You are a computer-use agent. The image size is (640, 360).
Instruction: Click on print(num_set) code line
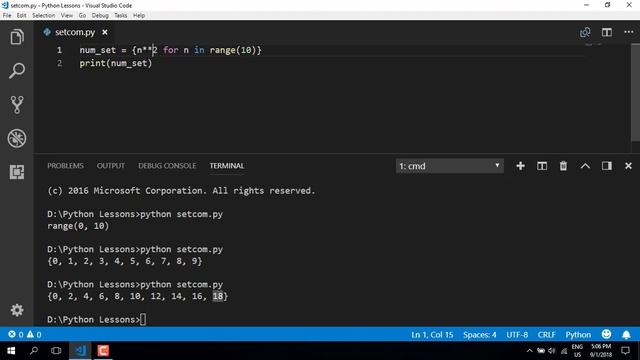coord(116,63)
